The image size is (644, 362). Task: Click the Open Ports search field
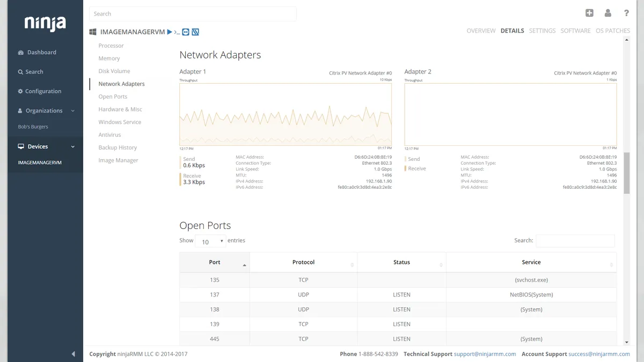(x=575, y=241)
